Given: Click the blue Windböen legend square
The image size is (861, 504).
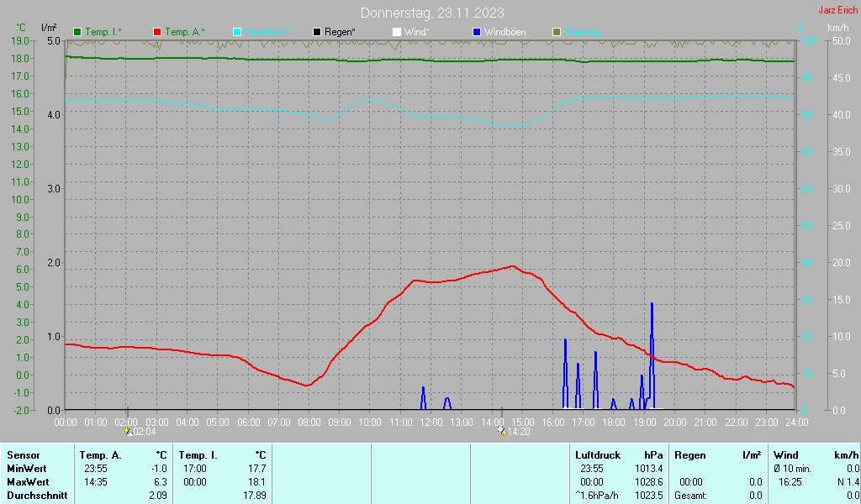Looking at the screenshot, I should (477, 32).
